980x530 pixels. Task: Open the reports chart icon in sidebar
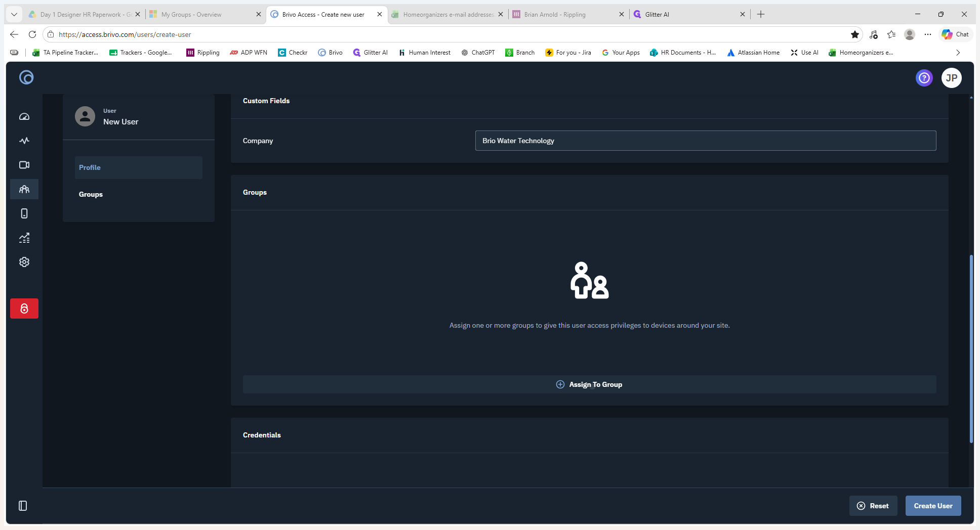pyautogui.click(x=24, y=238)
